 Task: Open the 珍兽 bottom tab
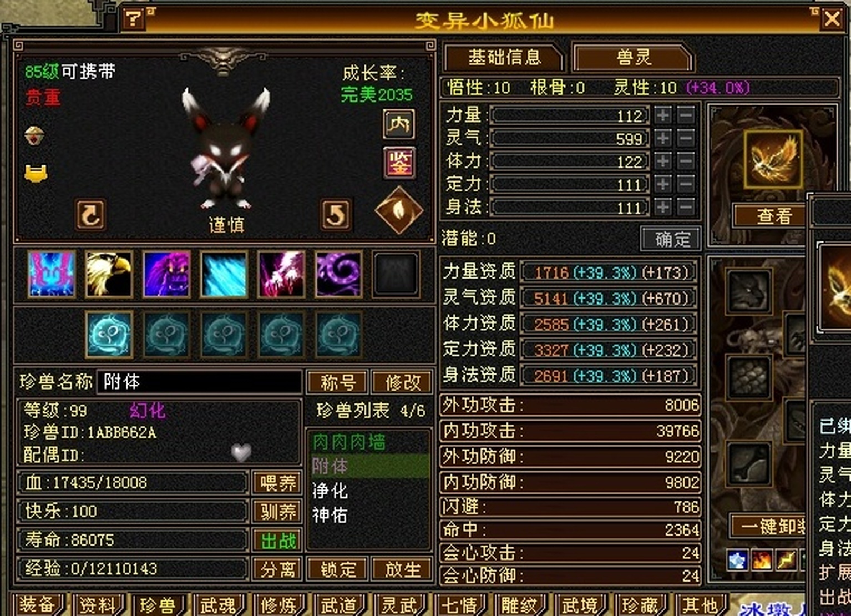click(158, 605)
